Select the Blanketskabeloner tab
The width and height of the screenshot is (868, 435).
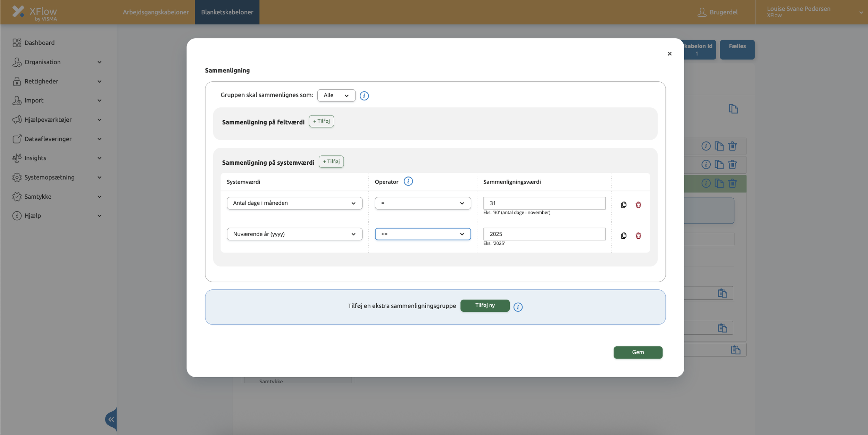click(x=227, y=12)
